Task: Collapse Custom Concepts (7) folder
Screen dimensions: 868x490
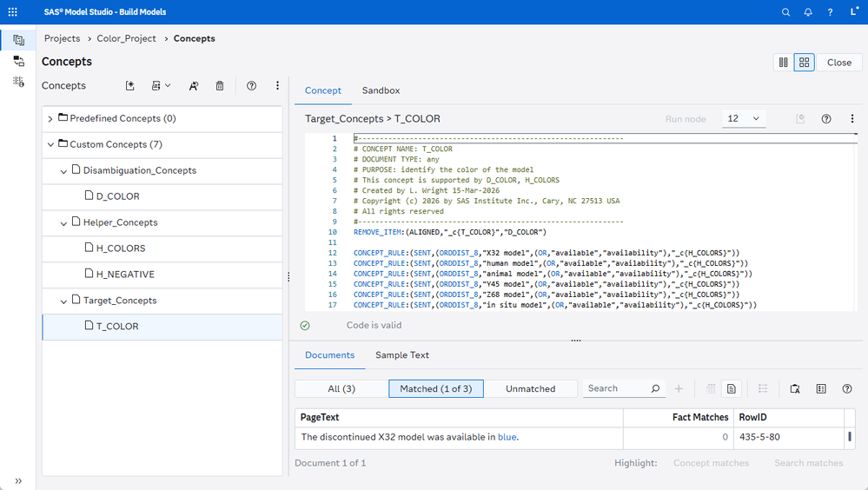Action: click(x=50, y=144)
